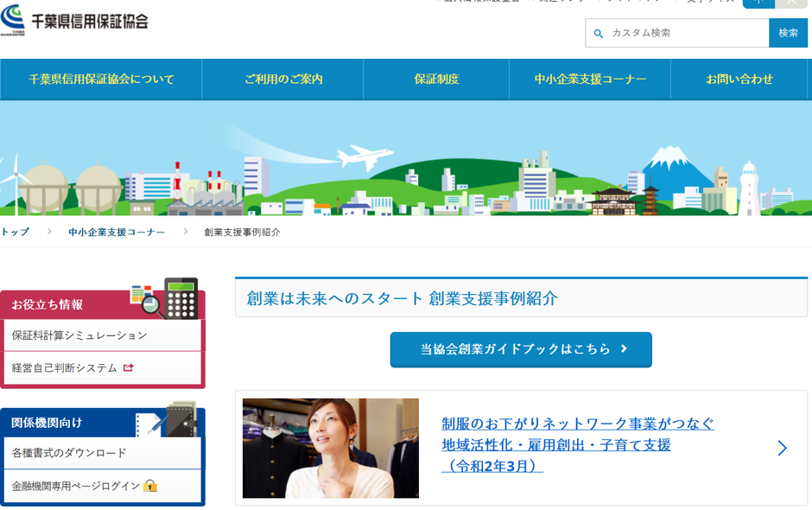Open 保証料計算シミュレーション sidebar link
The width and height of the screenshot is (812, 510).
click(x=103, y=335)
